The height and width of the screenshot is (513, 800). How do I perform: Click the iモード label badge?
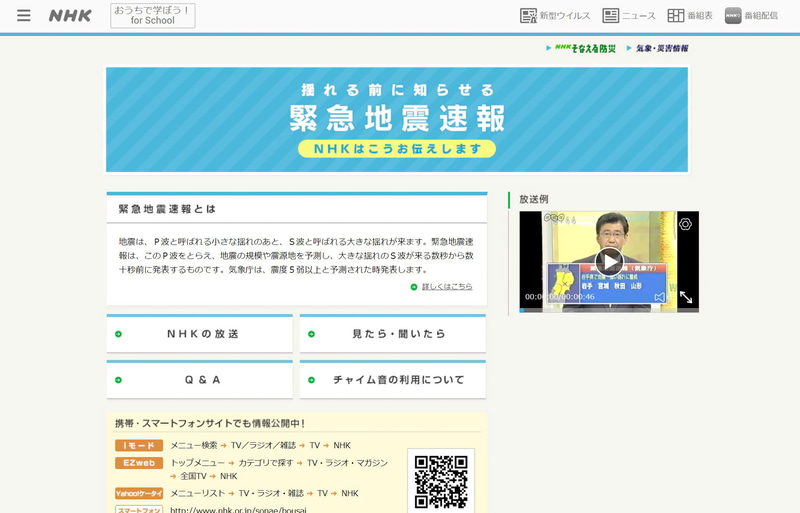(139, 446)
